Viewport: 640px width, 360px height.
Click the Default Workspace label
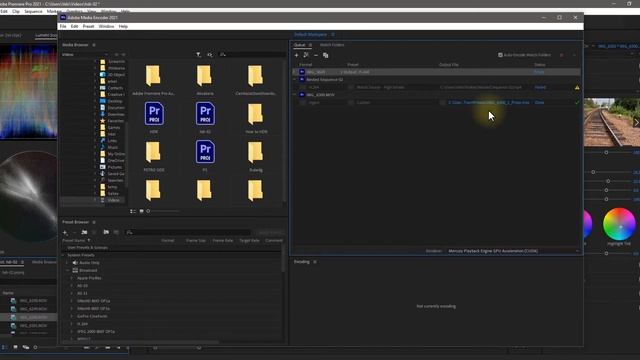(x=310, y=35)
